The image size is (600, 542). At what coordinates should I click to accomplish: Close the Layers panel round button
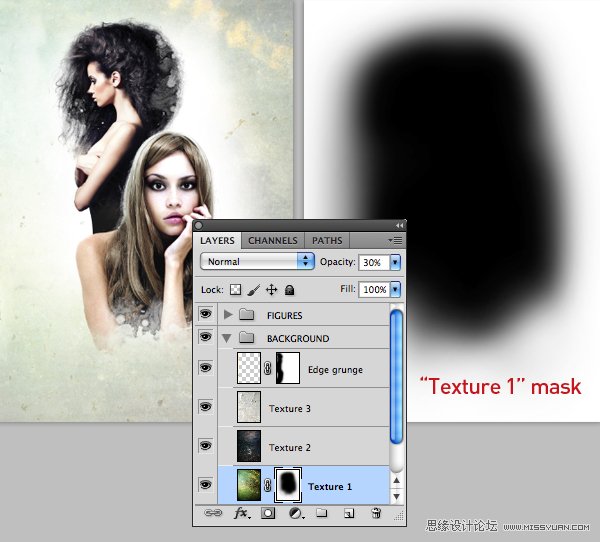point(199,226)
